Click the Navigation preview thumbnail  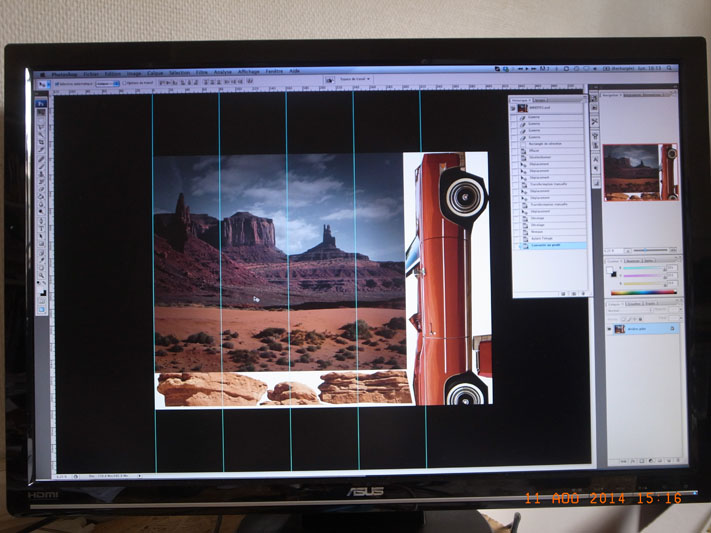pos(640,172)
